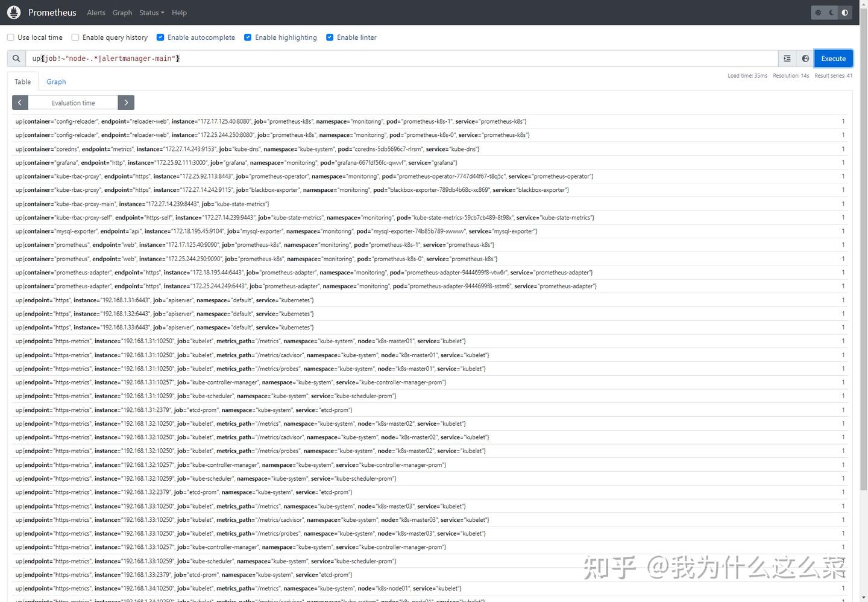Open the Alerts menu item
This screenshot has height=602, width=868.
tap(96, 12)
